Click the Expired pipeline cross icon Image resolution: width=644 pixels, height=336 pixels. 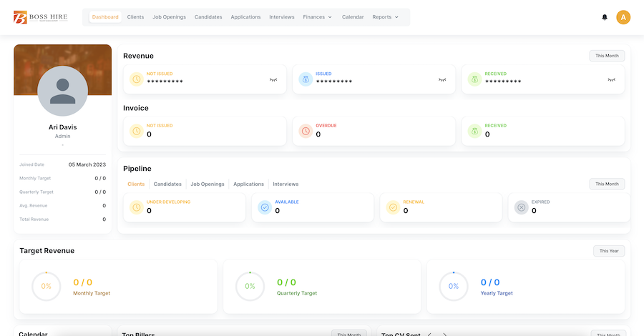point(521,207)
